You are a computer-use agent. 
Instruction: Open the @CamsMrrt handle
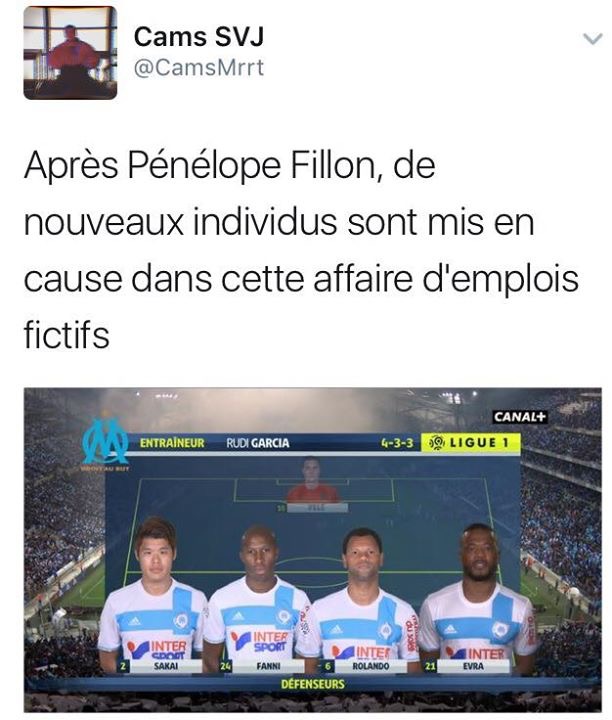(x=199, y=68)
